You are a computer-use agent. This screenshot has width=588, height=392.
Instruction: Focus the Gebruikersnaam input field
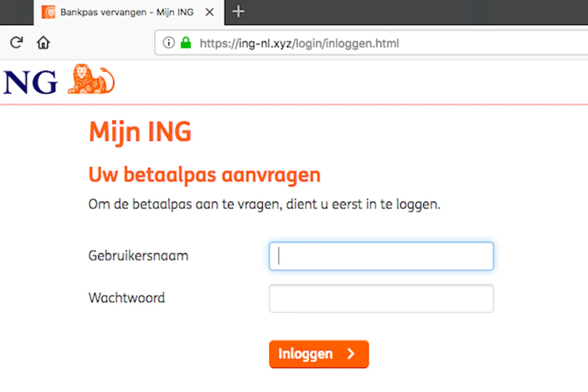(381, 256)
